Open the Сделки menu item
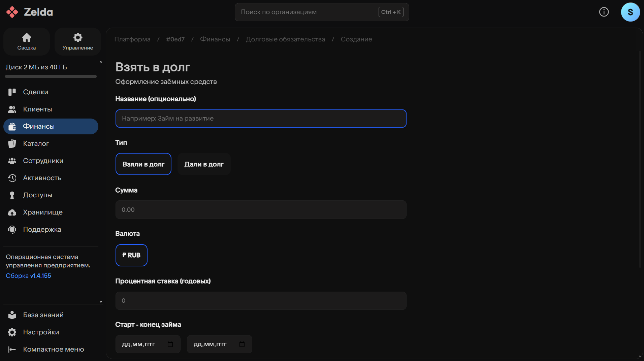The width and height of the screenshot is (644, 361). 35,92
